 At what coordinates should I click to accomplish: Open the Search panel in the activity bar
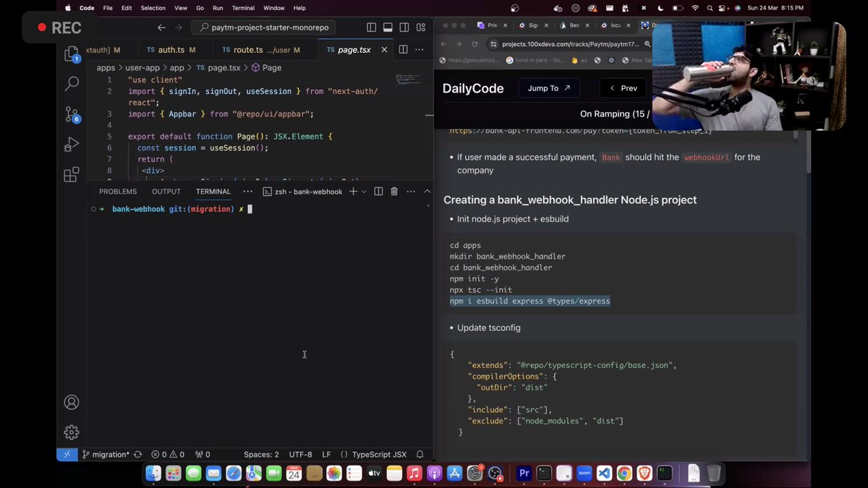[72, 84]
